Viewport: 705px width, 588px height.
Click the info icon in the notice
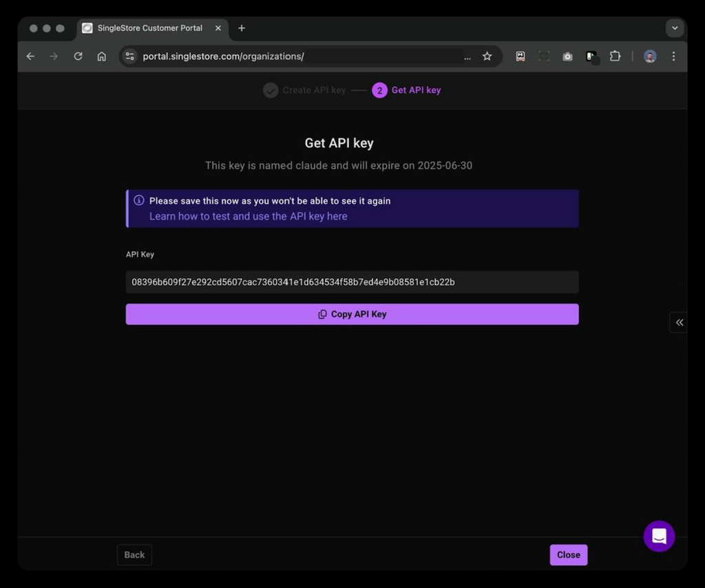tap(139, 200)
